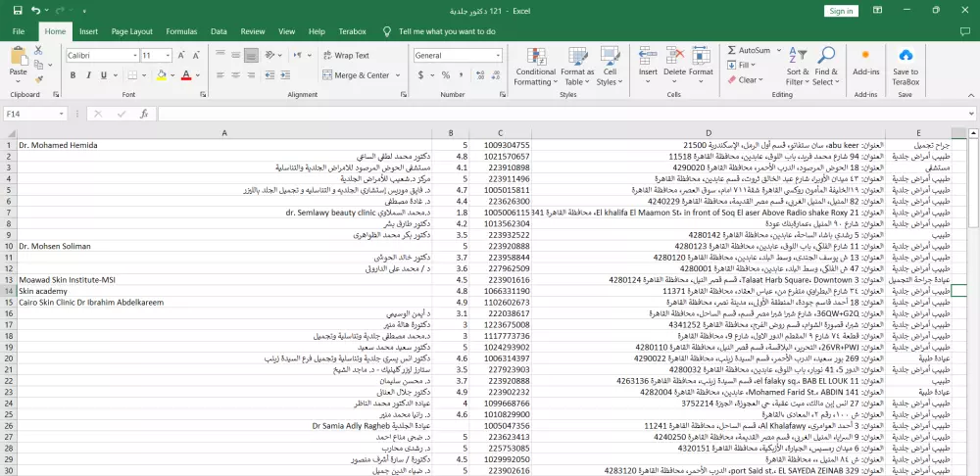Click the Middle Align icon
The image size is (980, 476).
tap(235, 56)
